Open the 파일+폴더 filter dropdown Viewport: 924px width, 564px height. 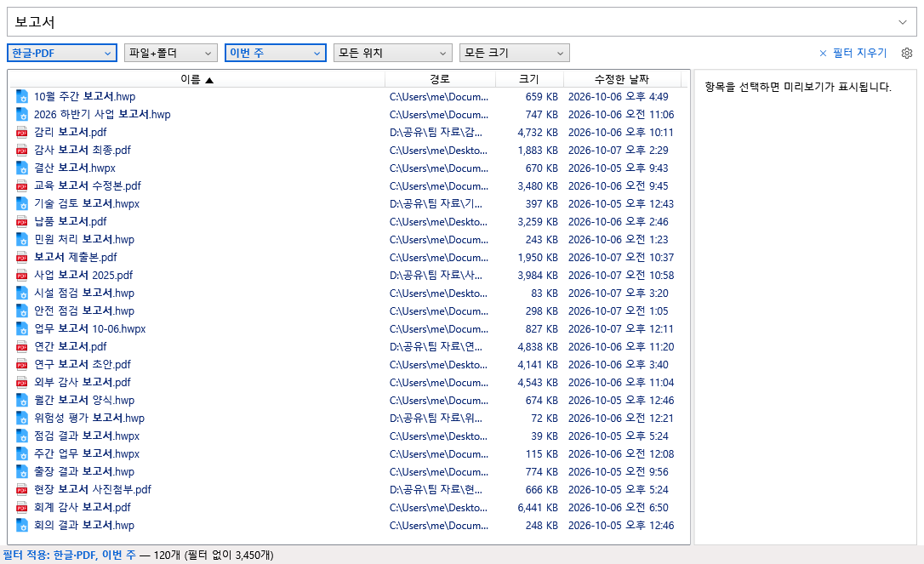[170, 53]
